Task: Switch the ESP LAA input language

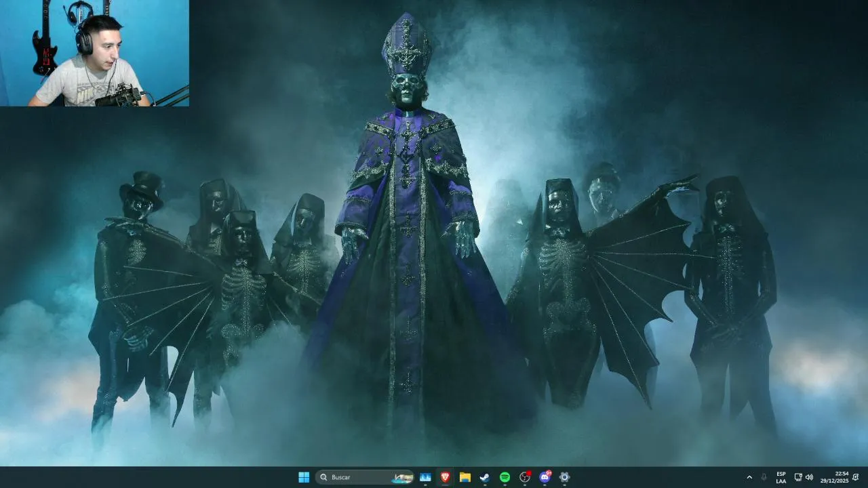Action: click(781, 477)
